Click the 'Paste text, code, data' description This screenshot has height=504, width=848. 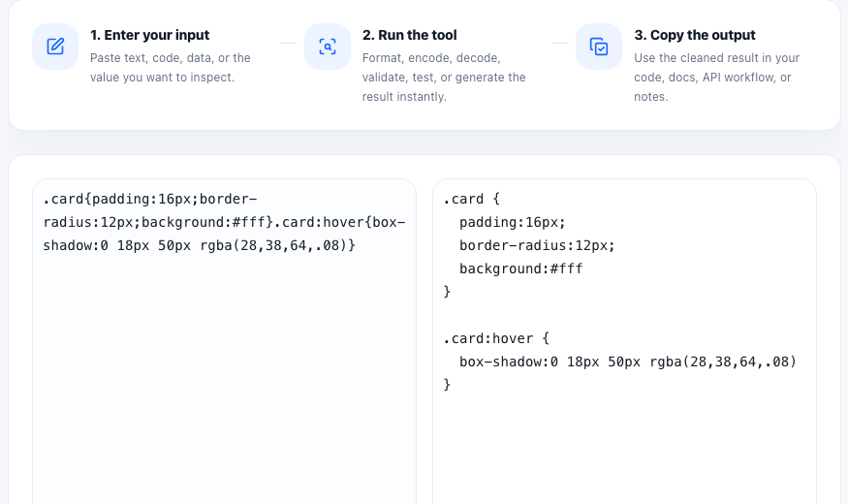(x=171, y=68)
